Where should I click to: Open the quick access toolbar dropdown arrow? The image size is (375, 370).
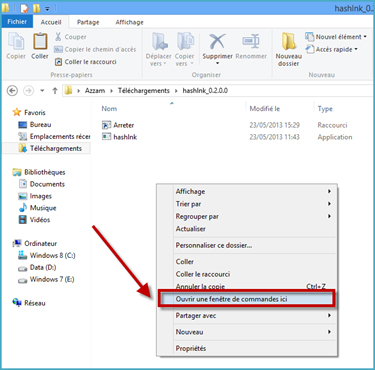click(48, 8)
